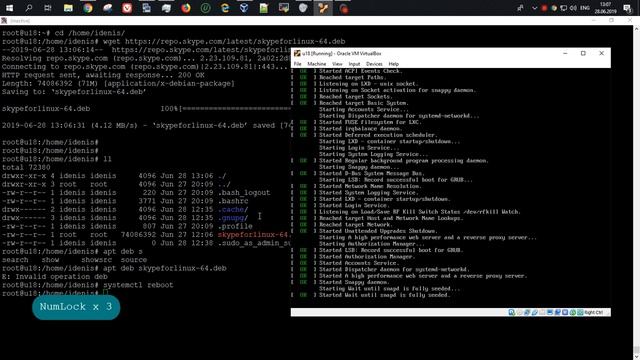This screenshot has height=360, width=640.
Task: Click 'Reached target Network.' boot line
Action: (355, 224)
